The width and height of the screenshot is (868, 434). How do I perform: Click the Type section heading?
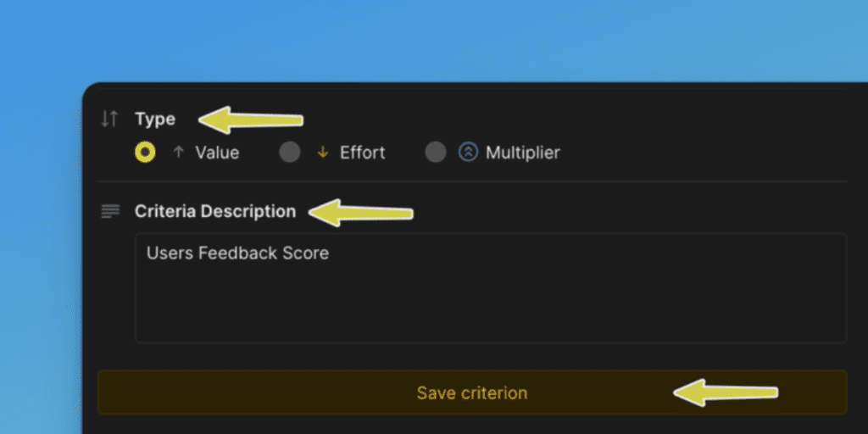click(155, 119)
